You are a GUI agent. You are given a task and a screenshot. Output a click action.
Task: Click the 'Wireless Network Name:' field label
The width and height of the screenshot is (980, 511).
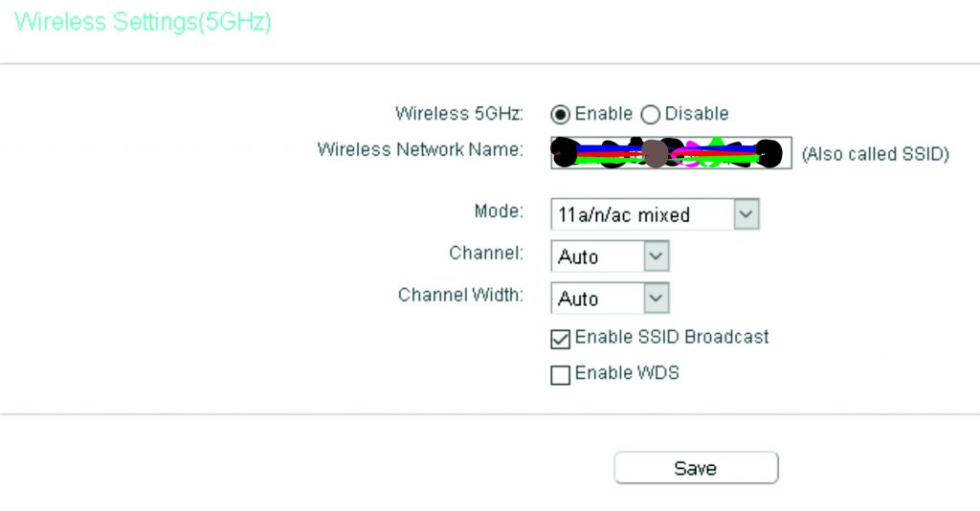tap(420, 150)
